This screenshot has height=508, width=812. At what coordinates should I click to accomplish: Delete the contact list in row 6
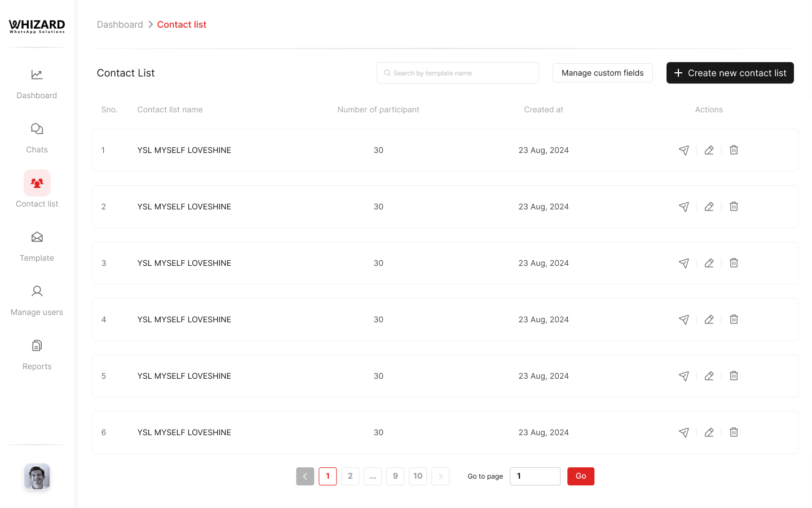(734, 432)
